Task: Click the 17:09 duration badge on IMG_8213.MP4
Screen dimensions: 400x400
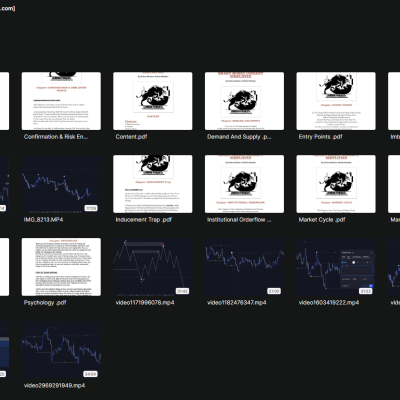Action: (x=91, y=208)
